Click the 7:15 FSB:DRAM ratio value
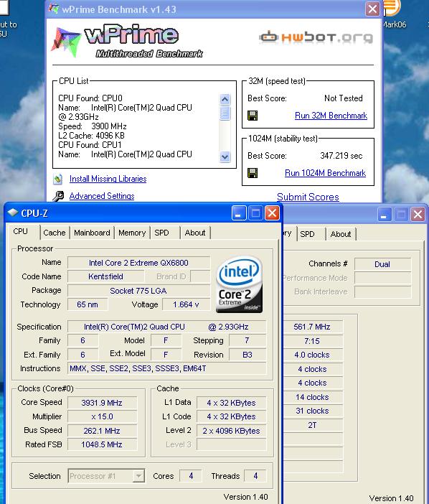 (312, 341)
